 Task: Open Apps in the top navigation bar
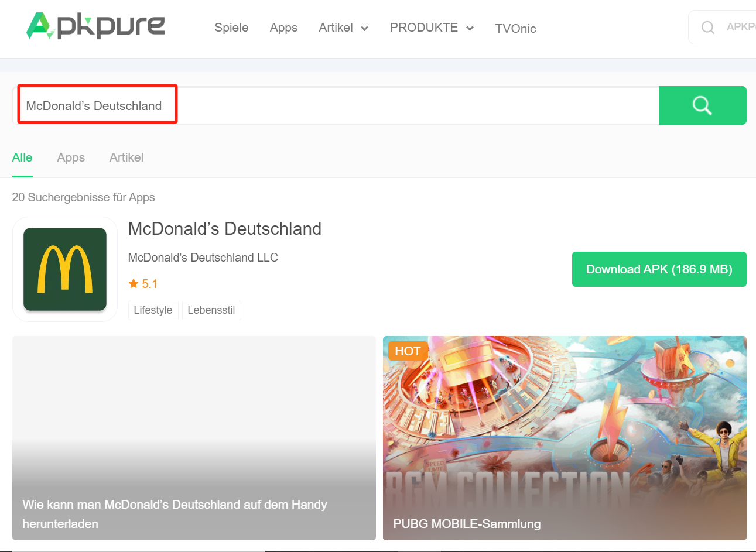283,28
